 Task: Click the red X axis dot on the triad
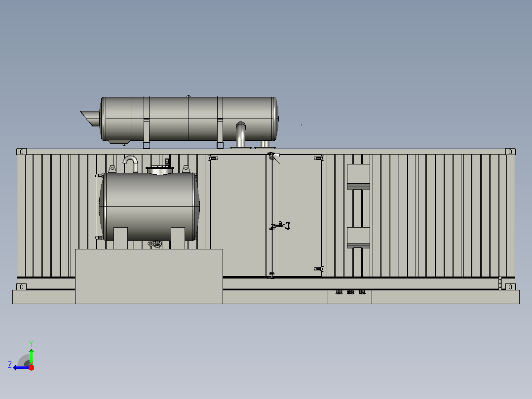[x=31, y=367]
